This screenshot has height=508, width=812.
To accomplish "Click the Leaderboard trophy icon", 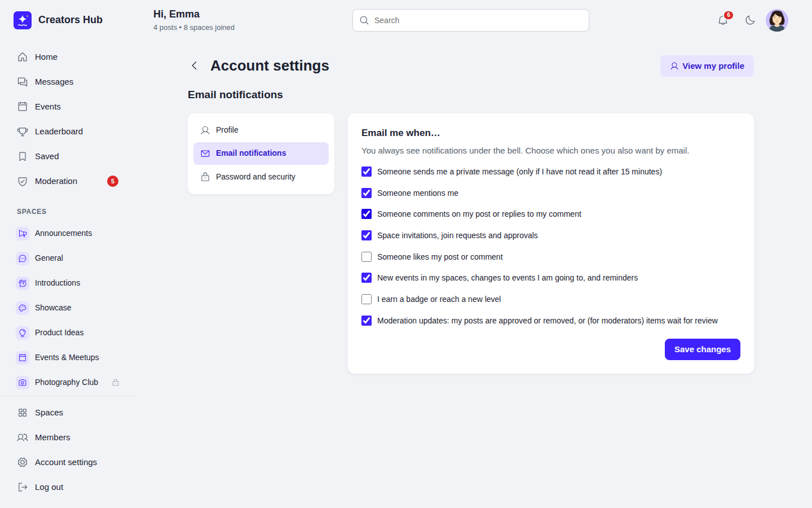I will coord(23,132).
